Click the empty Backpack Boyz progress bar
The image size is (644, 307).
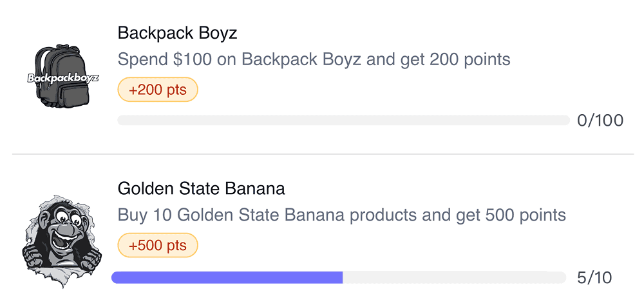343,120
